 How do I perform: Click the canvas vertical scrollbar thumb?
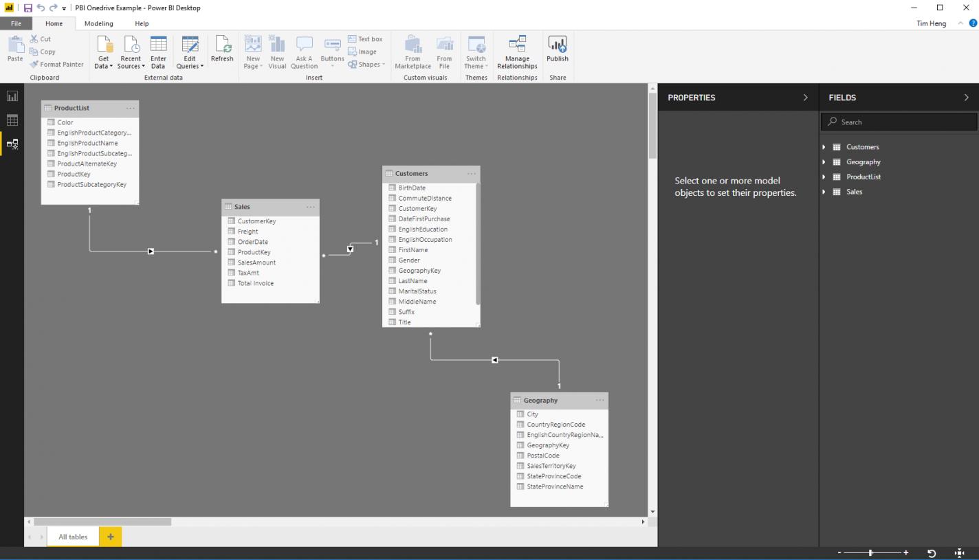pyautogui.click(x=653, y=126)
